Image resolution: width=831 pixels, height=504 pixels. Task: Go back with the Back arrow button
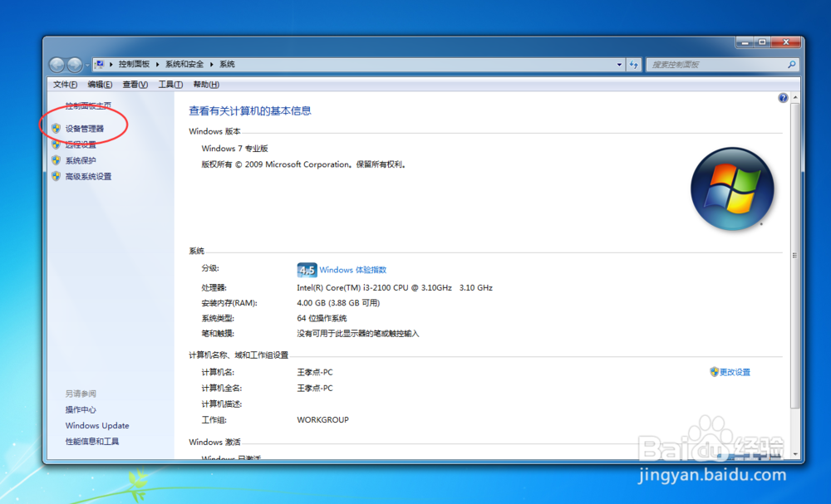(x=57, y=65)
